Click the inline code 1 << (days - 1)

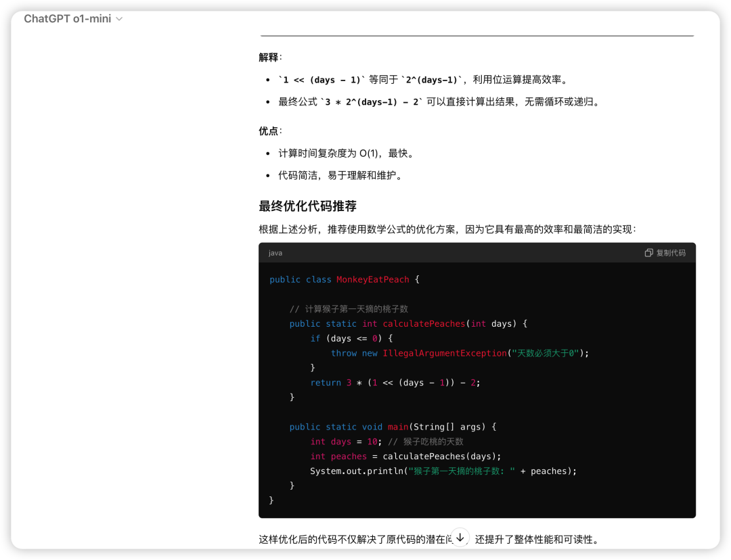coord(322,80)
